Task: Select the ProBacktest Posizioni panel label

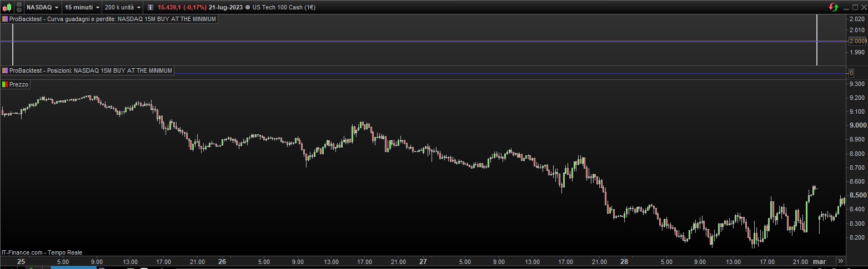Action: (91, 70)
